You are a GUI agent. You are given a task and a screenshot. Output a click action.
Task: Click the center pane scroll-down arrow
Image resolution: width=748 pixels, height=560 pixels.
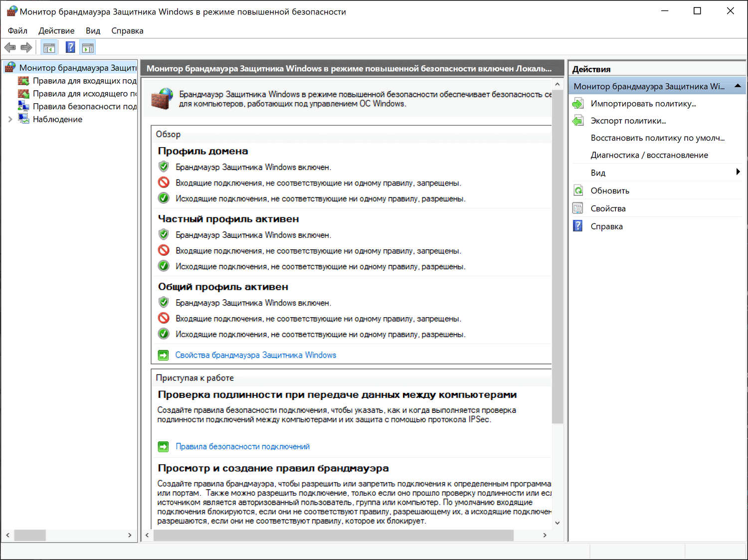click(x=558, y=523)
